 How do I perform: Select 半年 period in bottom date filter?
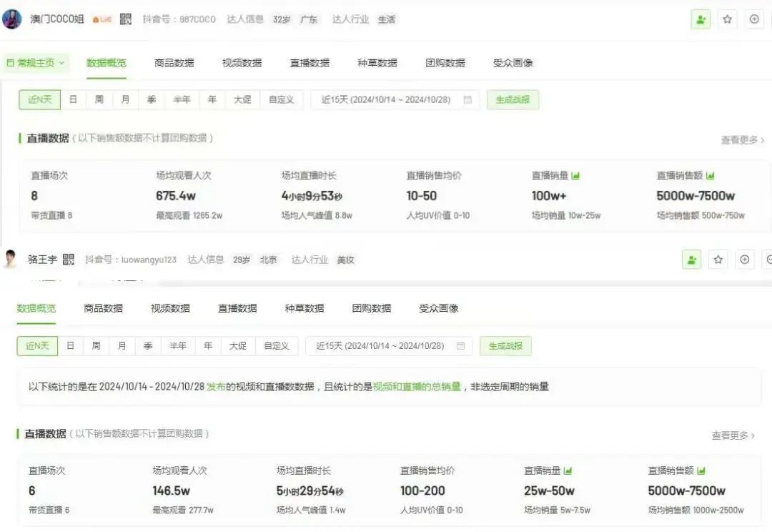(178, 346)
